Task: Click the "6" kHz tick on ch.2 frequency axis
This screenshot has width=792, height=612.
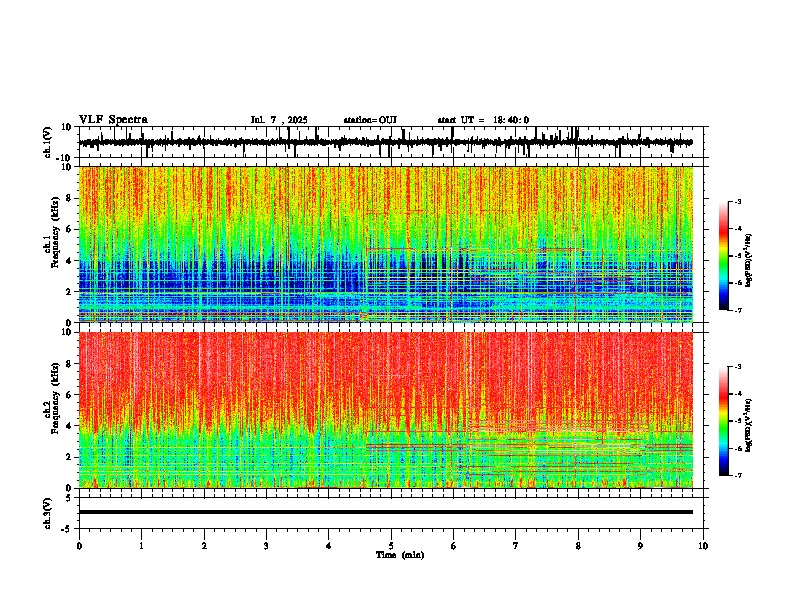Action: (x=70, y=394)
